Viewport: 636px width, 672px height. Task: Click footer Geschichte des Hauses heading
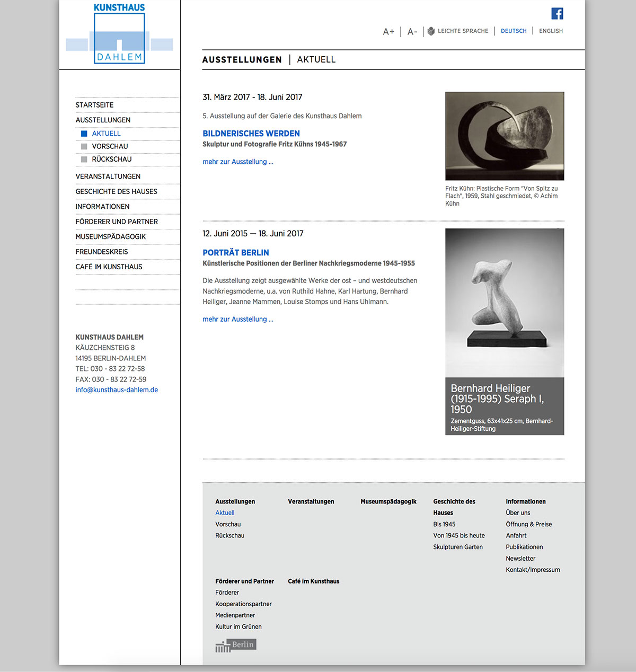[x=454, y=507]
